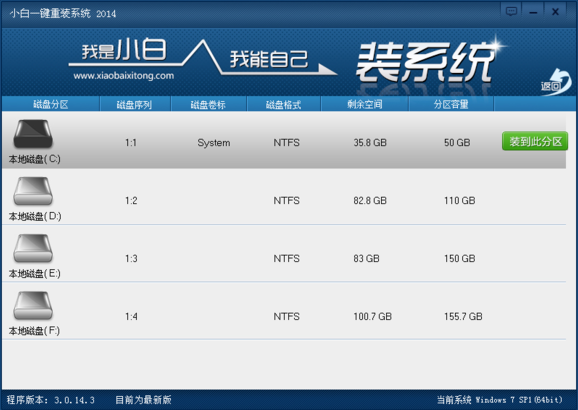This screenshot has height=410, width=578.
Task: Click the 装到此分区 install button
Action: (x=535, y=141)
